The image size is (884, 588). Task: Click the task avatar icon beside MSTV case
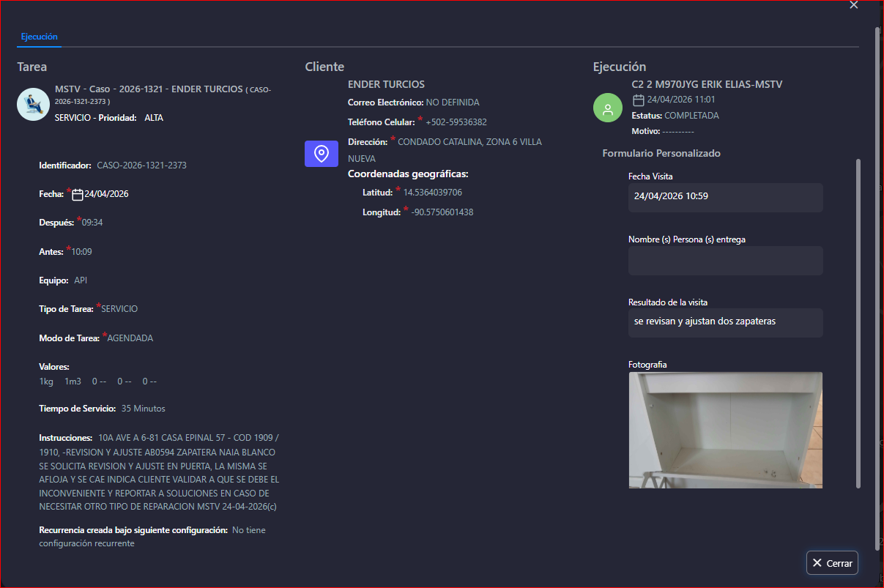(33, 104)
